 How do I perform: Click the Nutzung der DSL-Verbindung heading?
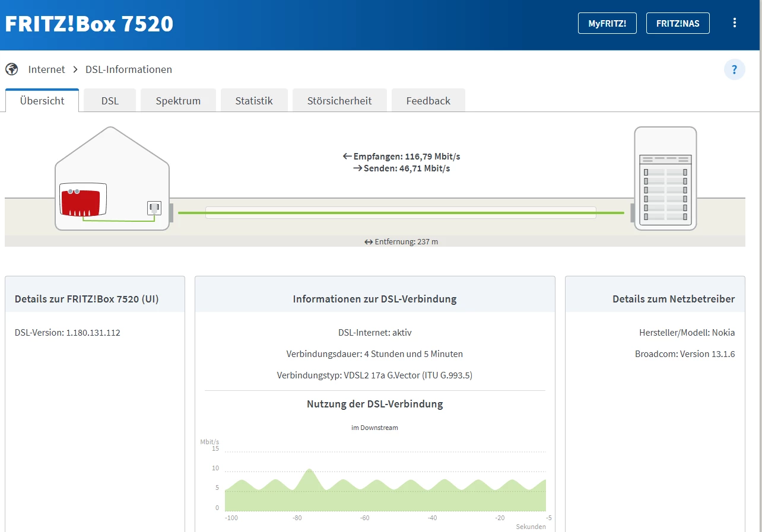(x=375, y=404)
